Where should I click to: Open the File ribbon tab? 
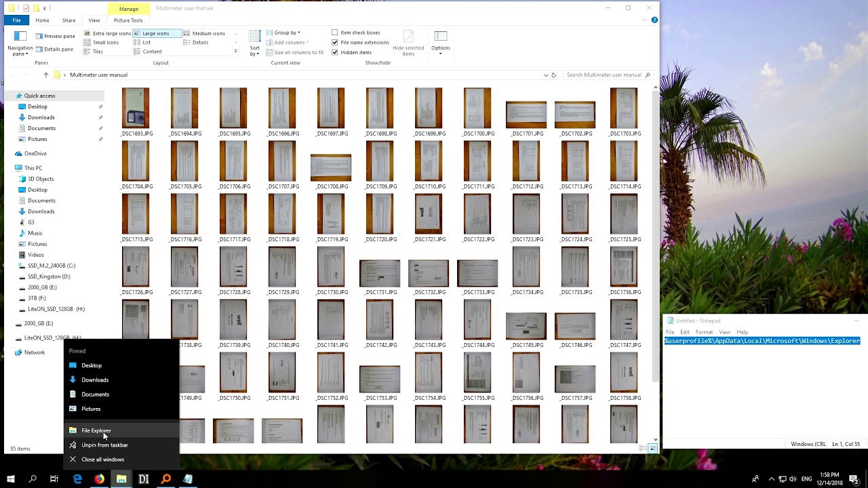click(x=16, y=20)
